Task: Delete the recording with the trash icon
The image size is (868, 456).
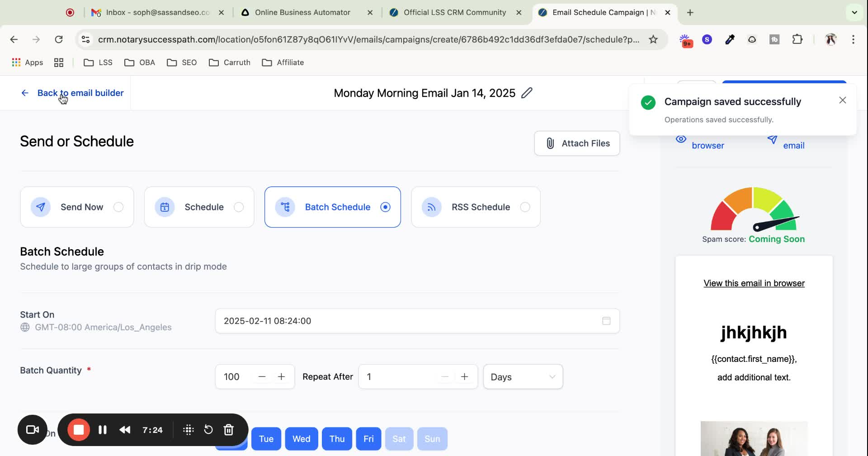Action: tap(229, 430)
